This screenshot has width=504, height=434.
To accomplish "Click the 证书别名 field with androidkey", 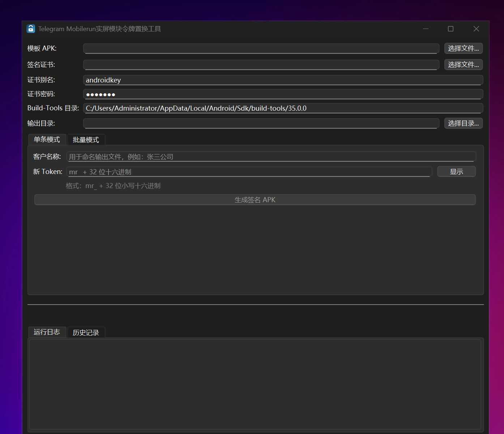I will pos(283,80).
